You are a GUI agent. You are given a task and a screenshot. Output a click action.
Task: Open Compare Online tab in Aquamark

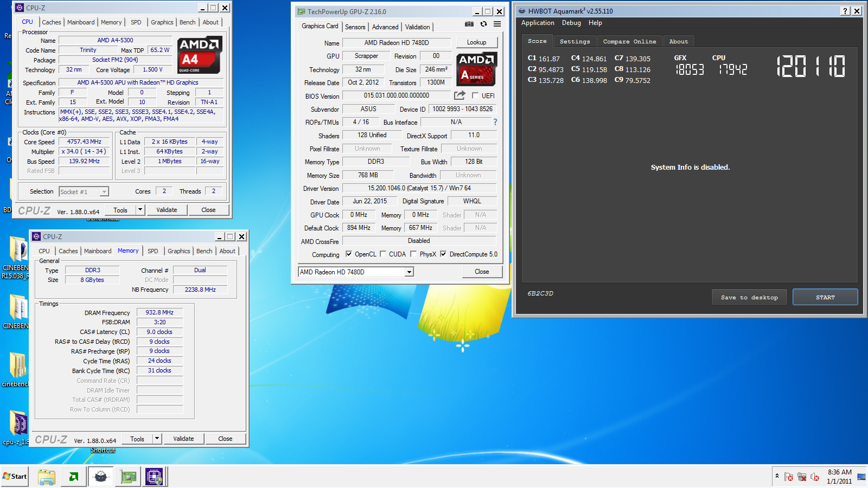click(x=629, y=41)
